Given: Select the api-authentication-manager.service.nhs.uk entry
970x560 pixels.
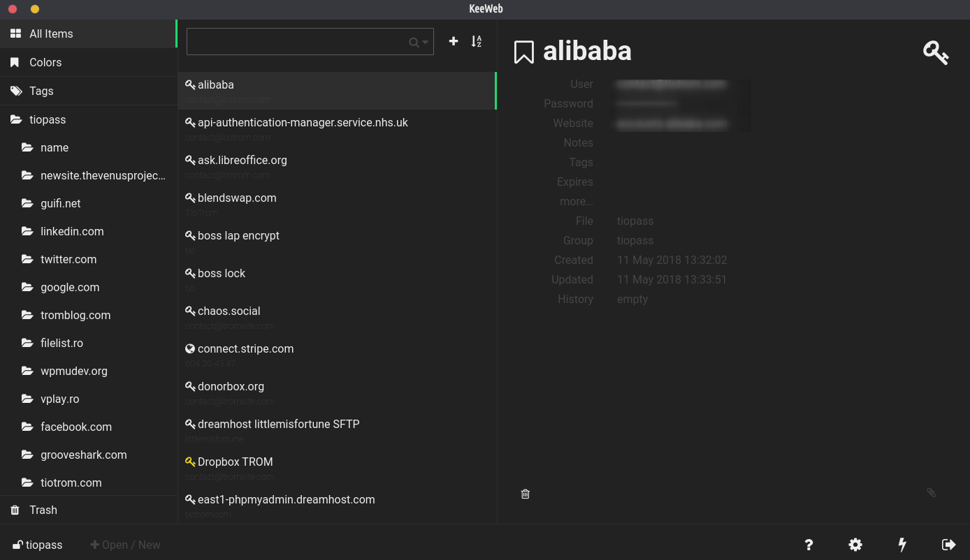Looking at the screenshot, I should 337,128.
